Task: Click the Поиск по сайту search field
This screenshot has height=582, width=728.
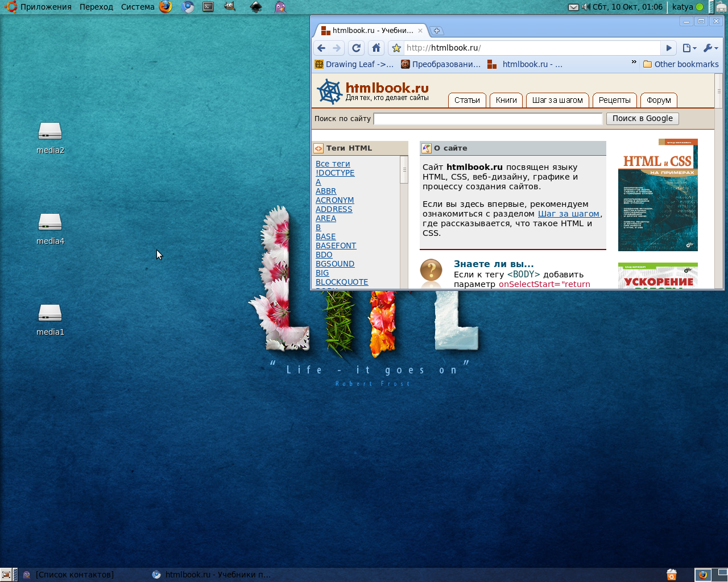Action: tap(487, 118)
